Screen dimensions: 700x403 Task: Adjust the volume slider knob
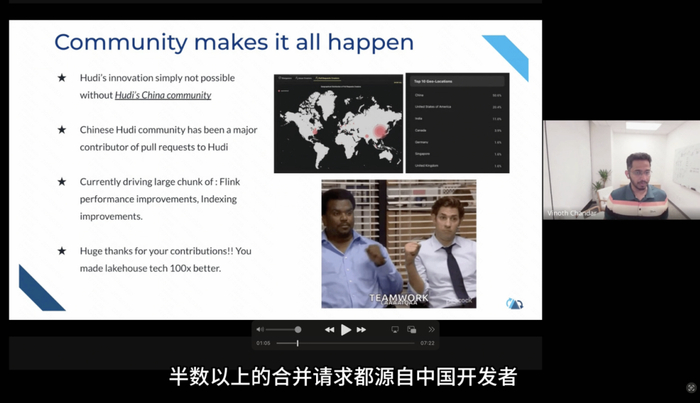298,329
